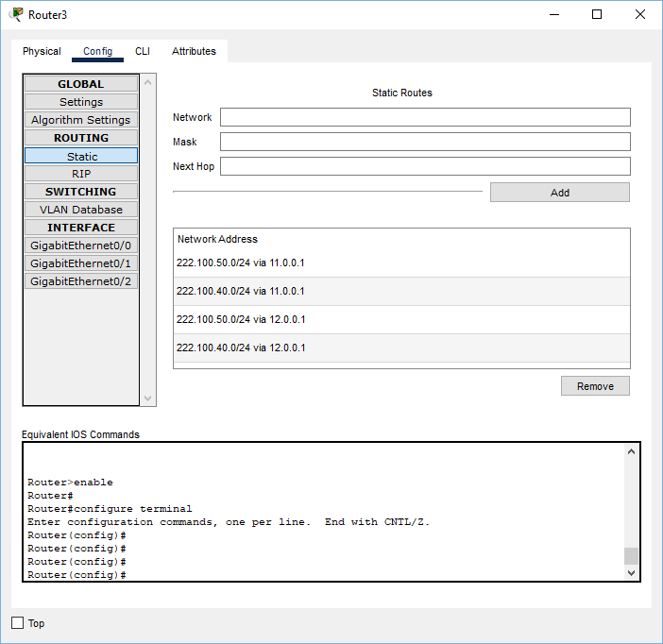
Task: Configure GigabitEthernet0/0 interface
Action: click(81, 246)
